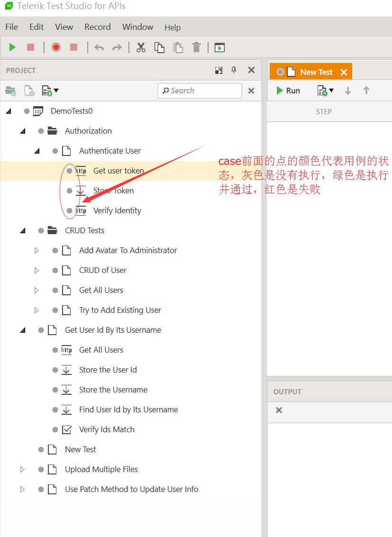This screenshot has width=392, height=537.
Task: Click the add folder icon in Project panel
Action: (10, 91)
